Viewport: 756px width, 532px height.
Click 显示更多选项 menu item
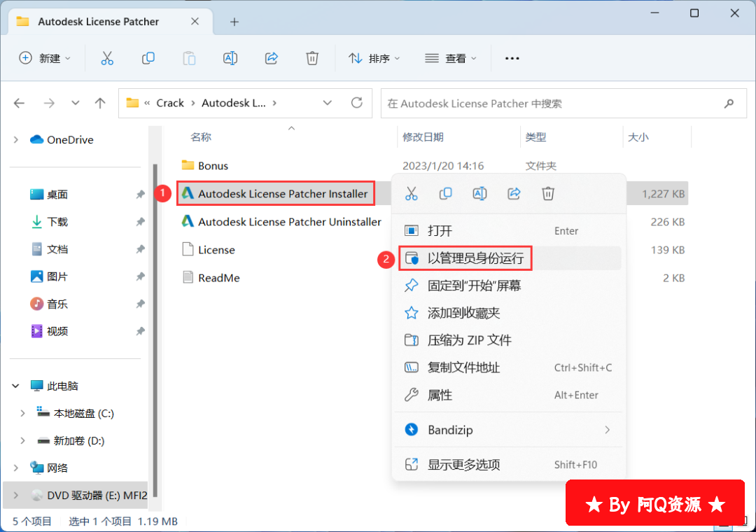508,465
